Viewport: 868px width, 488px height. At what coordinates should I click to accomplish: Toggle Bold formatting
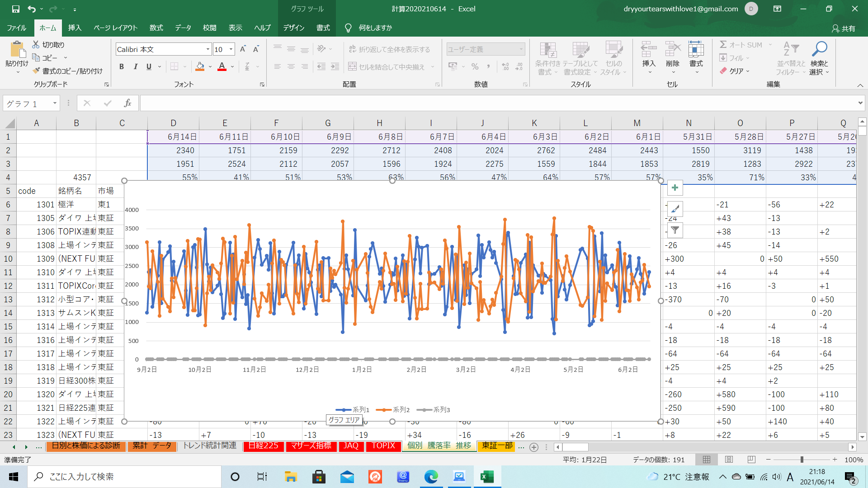[121, 67]
